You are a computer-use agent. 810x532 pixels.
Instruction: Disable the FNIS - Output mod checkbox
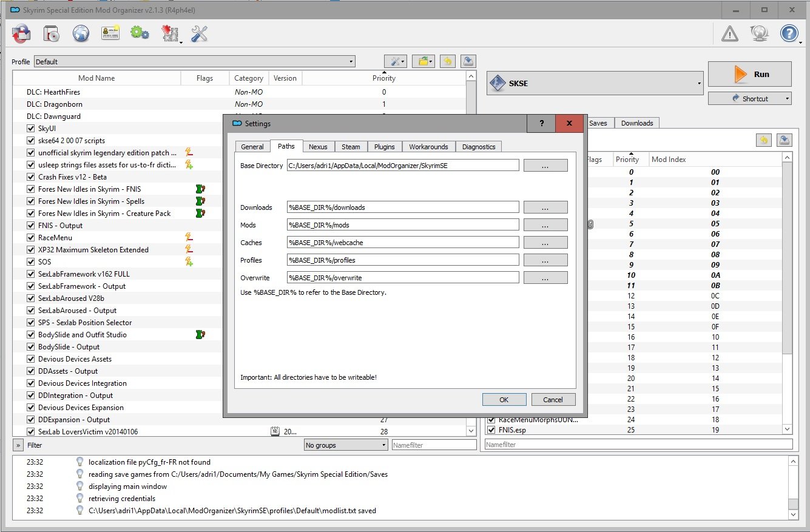[31, 226]
